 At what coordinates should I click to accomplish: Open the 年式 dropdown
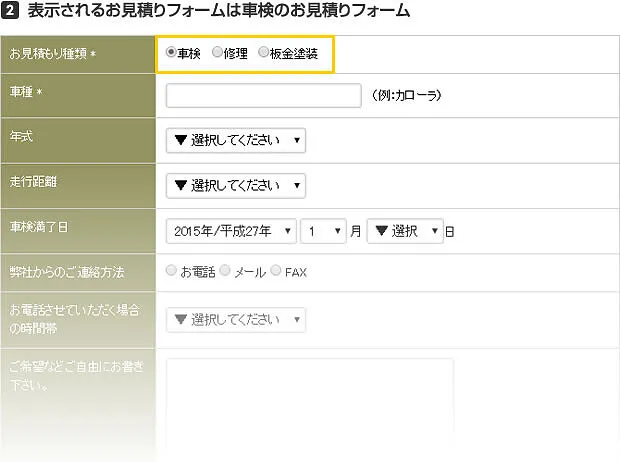tap(236, 140)
